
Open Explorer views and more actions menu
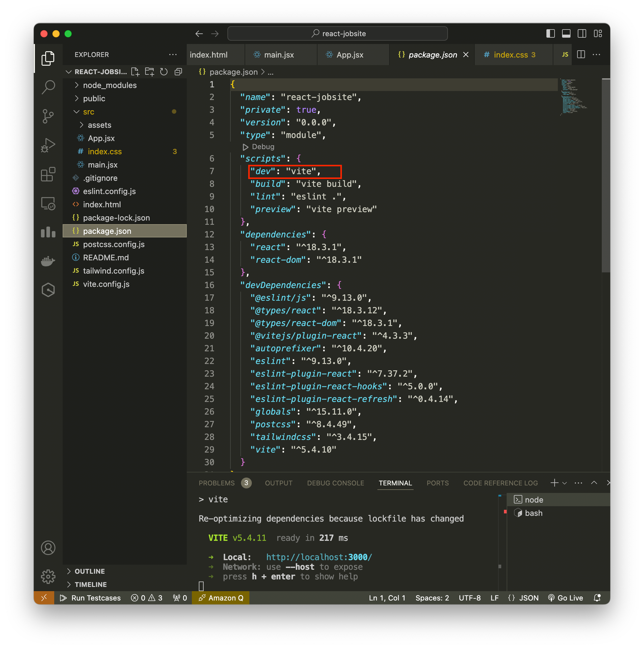tap(173, 55)
